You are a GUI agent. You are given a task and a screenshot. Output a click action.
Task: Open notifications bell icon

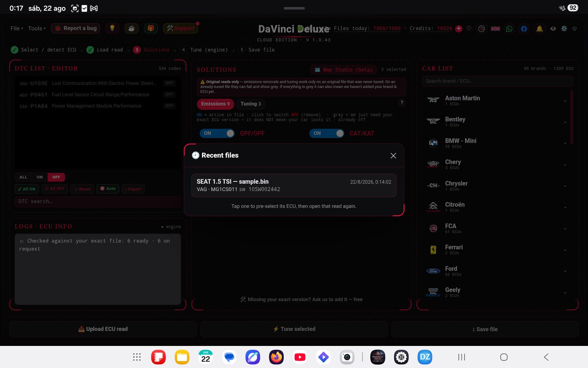coord(539,29)
